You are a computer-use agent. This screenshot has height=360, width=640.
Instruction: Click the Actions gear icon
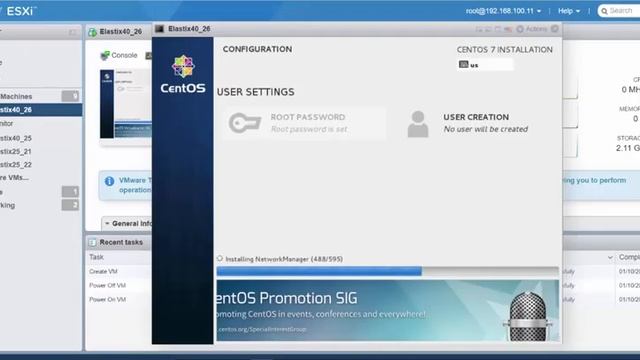[x=520, y=29]
